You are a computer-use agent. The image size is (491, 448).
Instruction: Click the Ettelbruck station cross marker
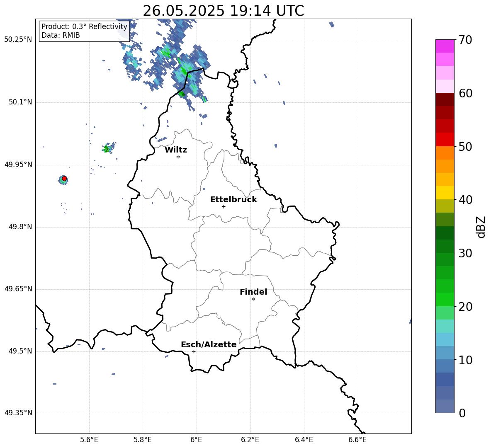pyautogui.click(x=224, y=206)
